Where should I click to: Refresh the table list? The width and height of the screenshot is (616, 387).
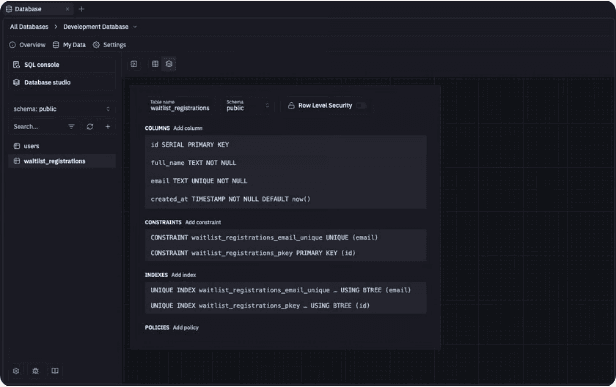(90, 127)
